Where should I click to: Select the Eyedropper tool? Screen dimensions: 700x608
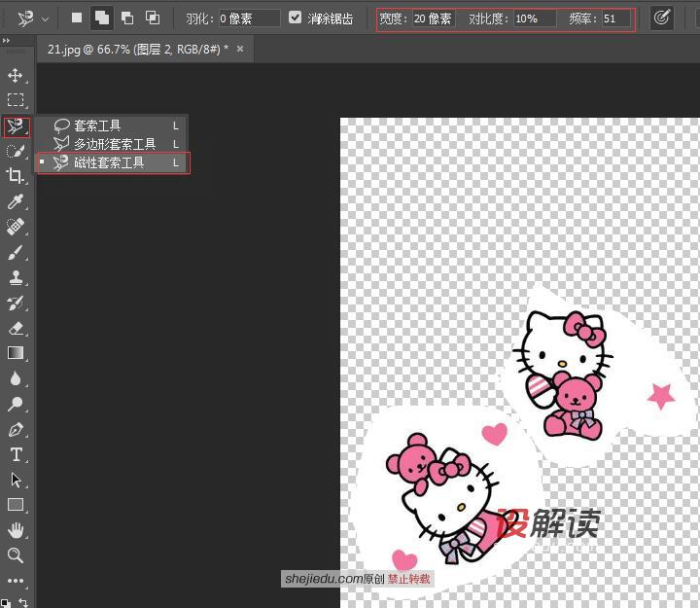(x=16, y=201)
